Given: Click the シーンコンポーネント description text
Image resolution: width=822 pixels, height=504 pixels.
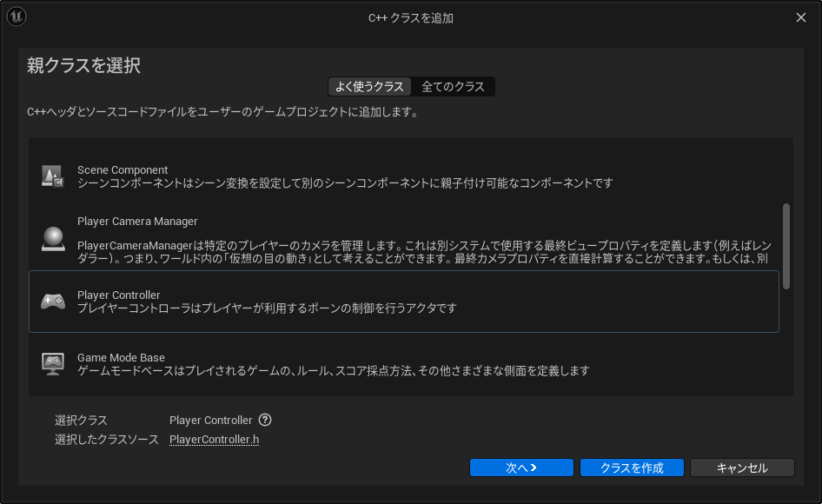Looking at the screenshot, I should tap(345, 183).
